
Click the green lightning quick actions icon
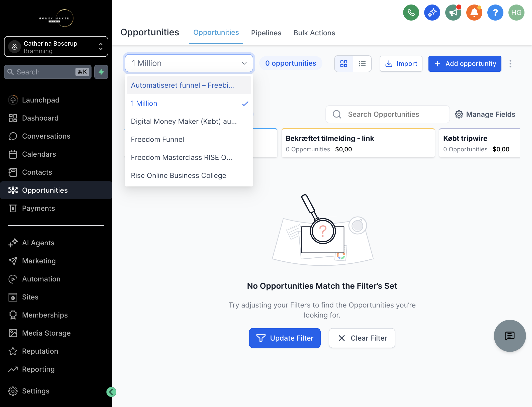[101, 72]
